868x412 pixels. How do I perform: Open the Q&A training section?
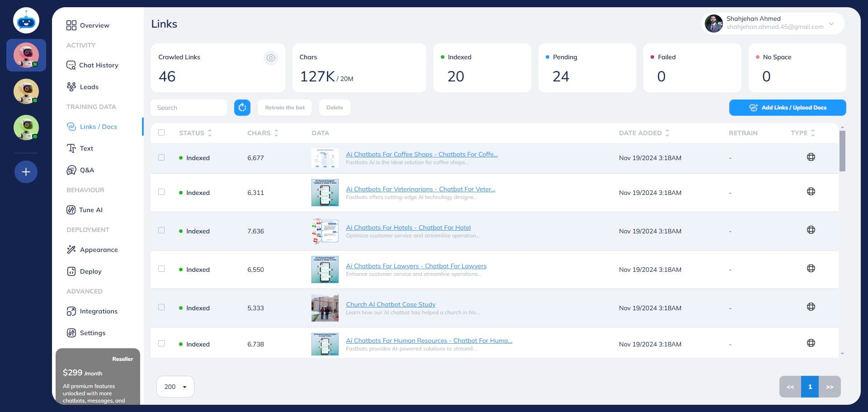click(87, 170)
